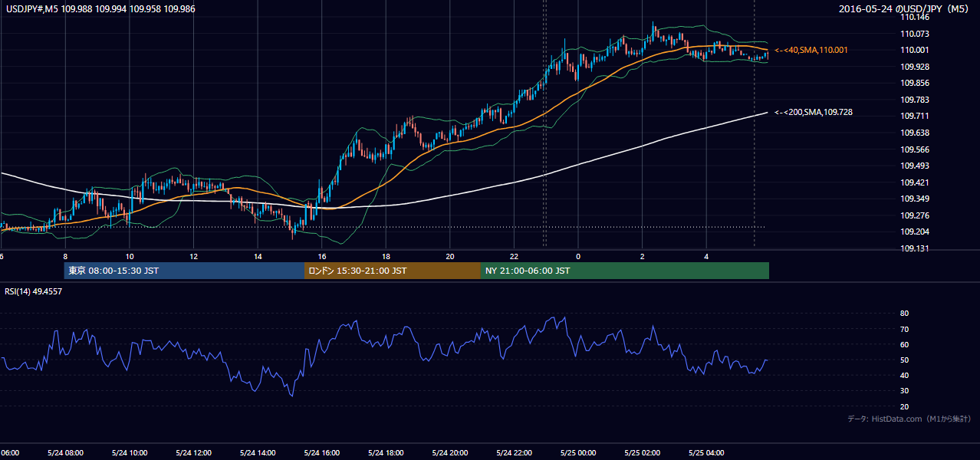Click the 5/25 04:00 date axis label
The image size is (980, 460).
pos(705,452)
